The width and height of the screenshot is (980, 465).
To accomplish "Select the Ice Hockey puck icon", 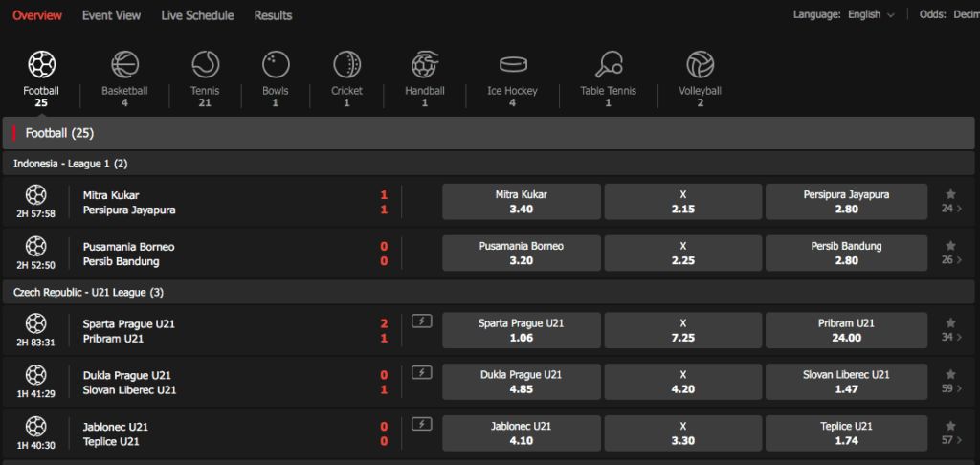I will pos(513,64).
